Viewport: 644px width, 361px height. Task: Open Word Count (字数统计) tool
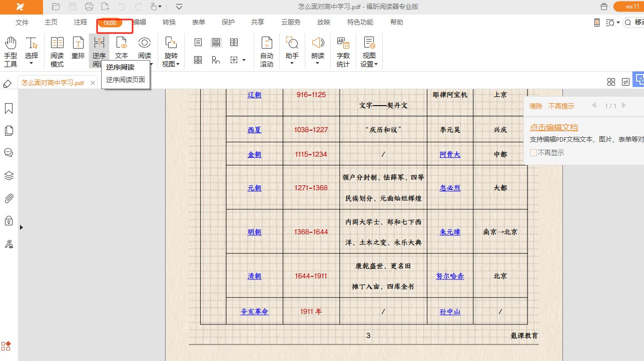click(343, 52)
